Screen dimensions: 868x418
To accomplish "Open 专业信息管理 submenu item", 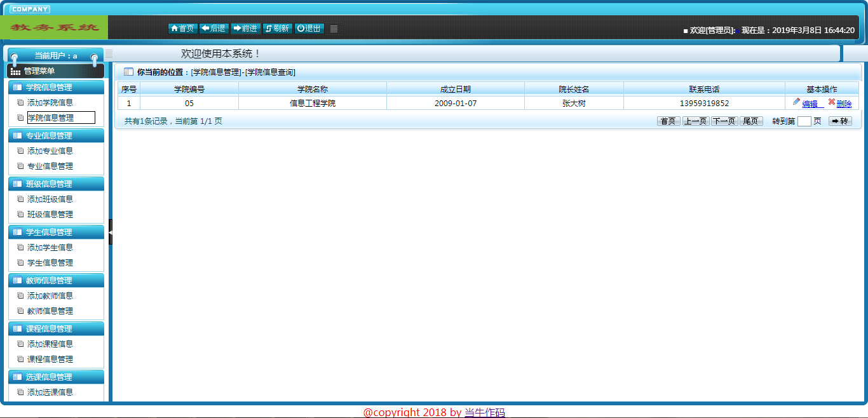I will (x=50, y=166).
